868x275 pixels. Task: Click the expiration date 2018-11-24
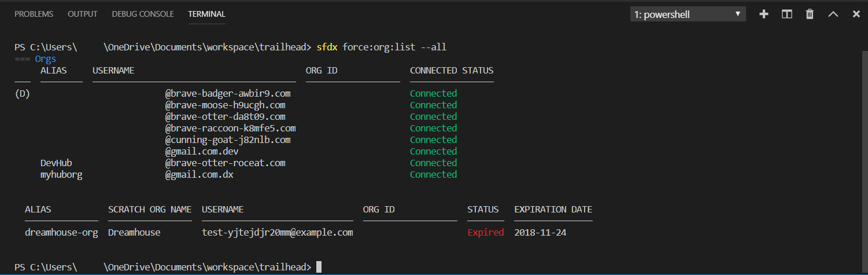tap(540, 232)
